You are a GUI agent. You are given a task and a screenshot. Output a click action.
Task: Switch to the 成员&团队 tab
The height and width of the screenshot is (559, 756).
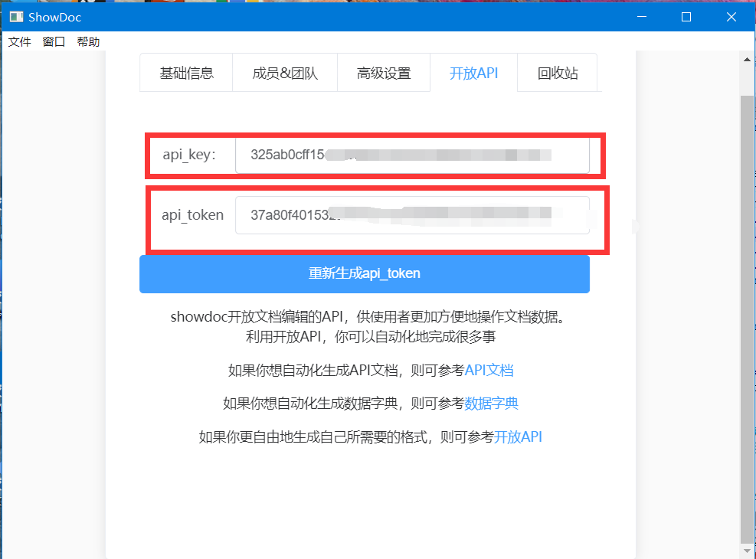pyautogui.click(x=285, y=73)
